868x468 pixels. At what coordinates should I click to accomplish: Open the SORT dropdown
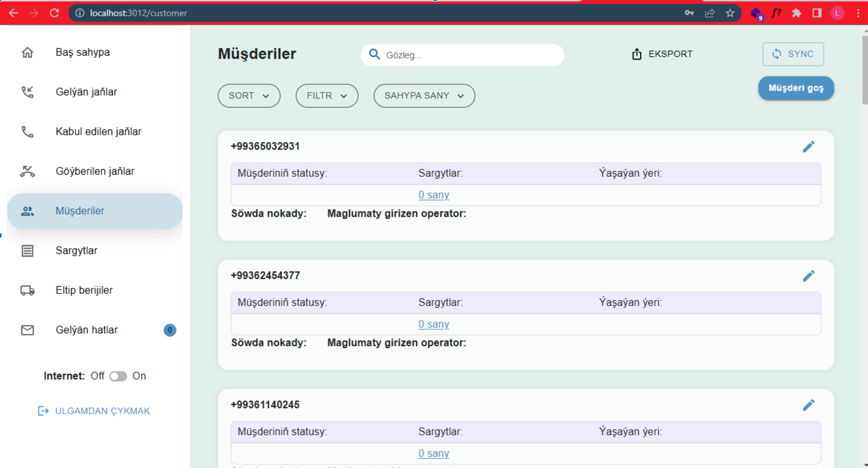click(249, 96)
